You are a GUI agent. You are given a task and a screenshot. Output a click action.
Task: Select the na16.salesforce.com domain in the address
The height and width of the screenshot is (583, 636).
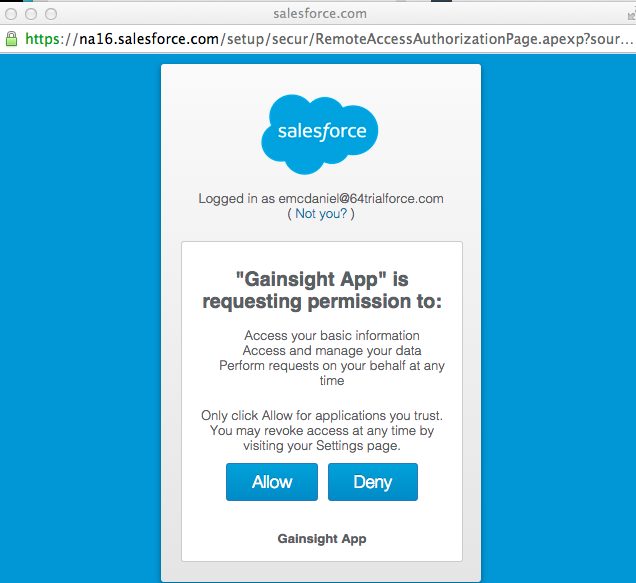point(149,39)
